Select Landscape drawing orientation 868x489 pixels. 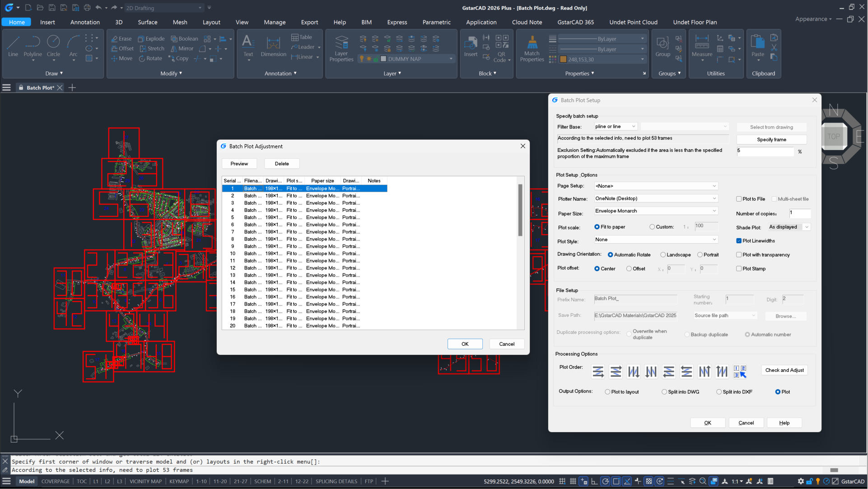663,255
